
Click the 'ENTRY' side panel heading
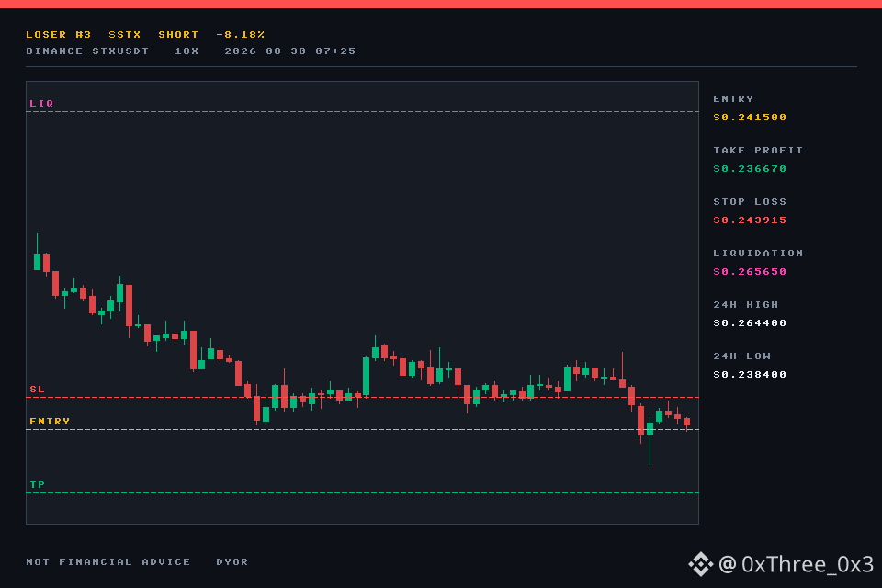point(733,99)
